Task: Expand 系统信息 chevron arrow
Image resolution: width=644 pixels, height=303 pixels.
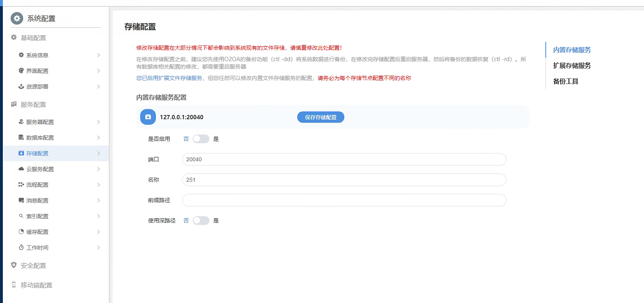Action: [x=98, y=55]
